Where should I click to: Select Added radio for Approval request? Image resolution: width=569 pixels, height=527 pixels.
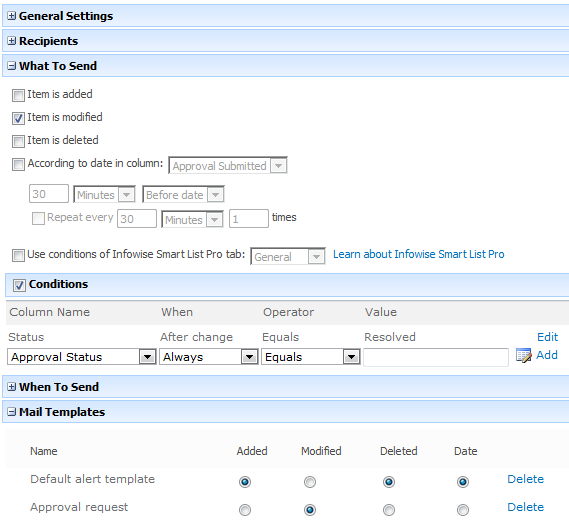click(x=245, y=510)
